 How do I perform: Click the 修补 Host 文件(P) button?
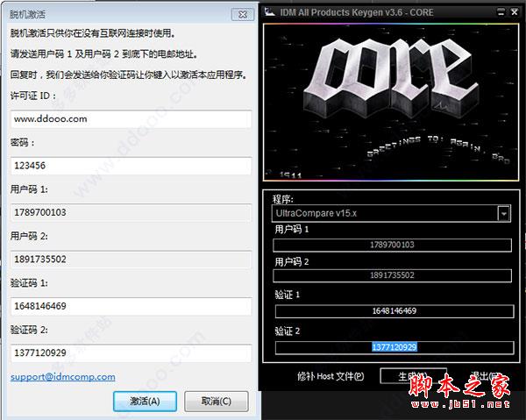click(331, 376)
